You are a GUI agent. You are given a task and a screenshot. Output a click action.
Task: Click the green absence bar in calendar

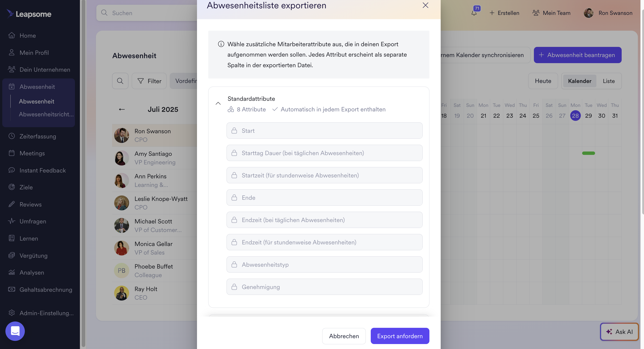588,153
